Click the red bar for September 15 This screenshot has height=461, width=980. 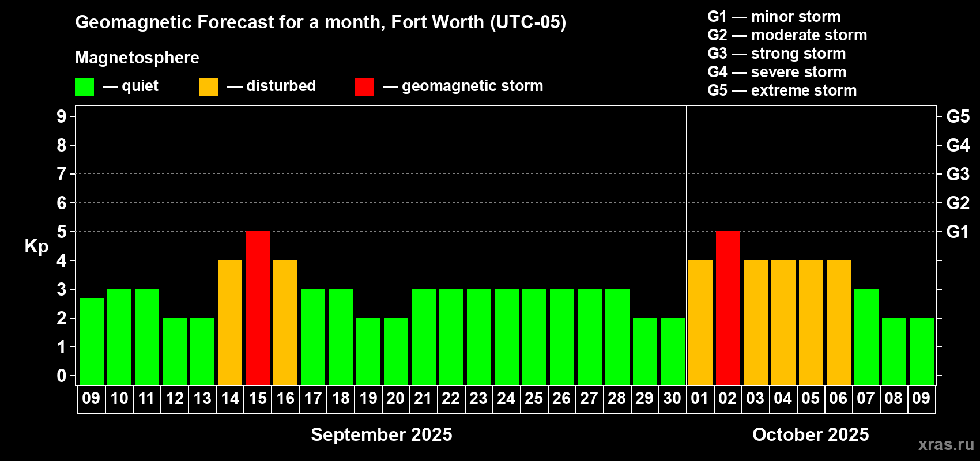[x=258, y=308]
